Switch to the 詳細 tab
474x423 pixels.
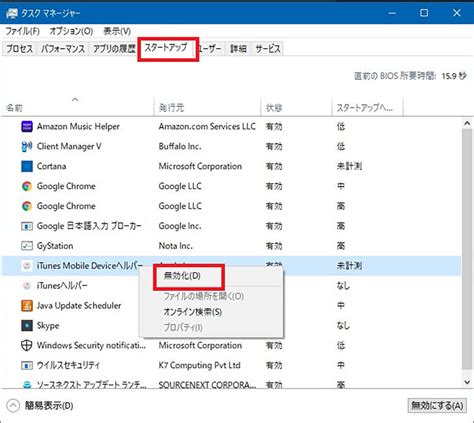click(238, 49)
